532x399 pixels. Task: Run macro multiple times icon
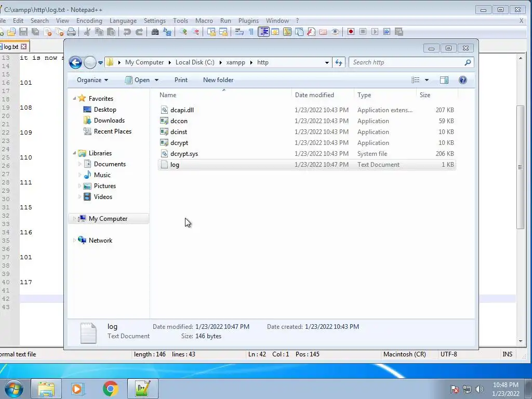[387, 32]
